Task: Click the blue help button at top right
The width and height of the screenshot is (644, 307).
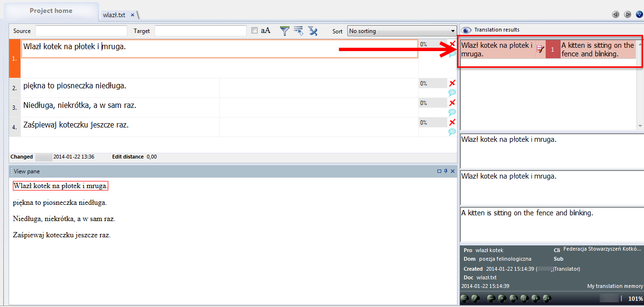Action: (639, 14)
